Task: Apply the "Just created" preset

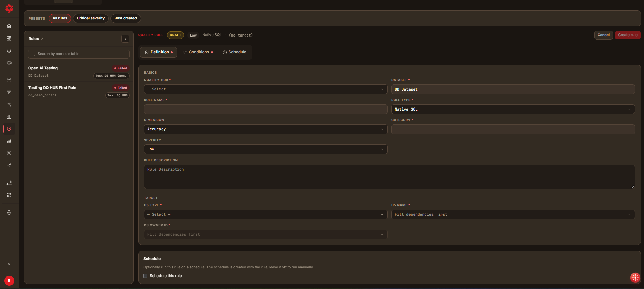Action: tap(126, 18)
